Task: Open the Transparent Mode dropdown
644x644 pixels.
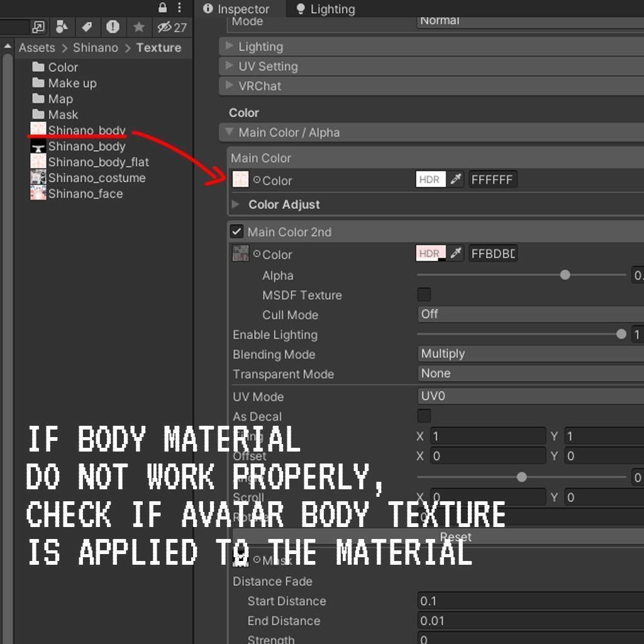Action: [x=530, y=374]
